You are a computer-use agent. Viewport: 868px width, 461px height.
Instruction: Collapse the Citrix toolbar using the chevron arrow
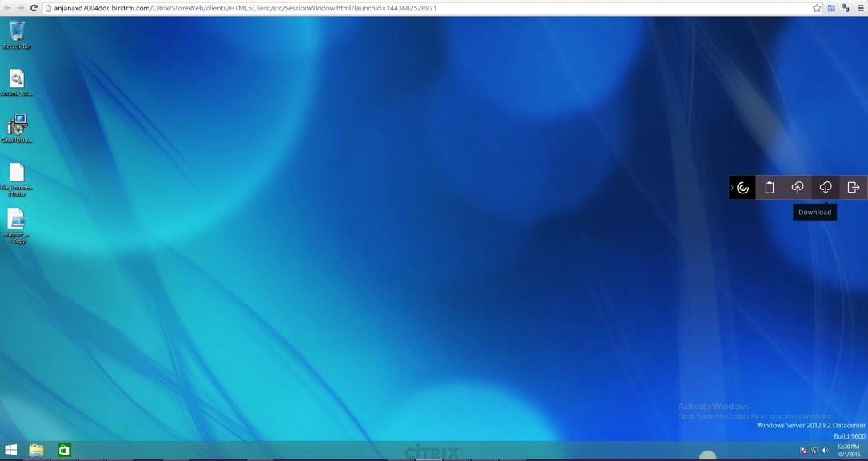click(x=731, y=188)
